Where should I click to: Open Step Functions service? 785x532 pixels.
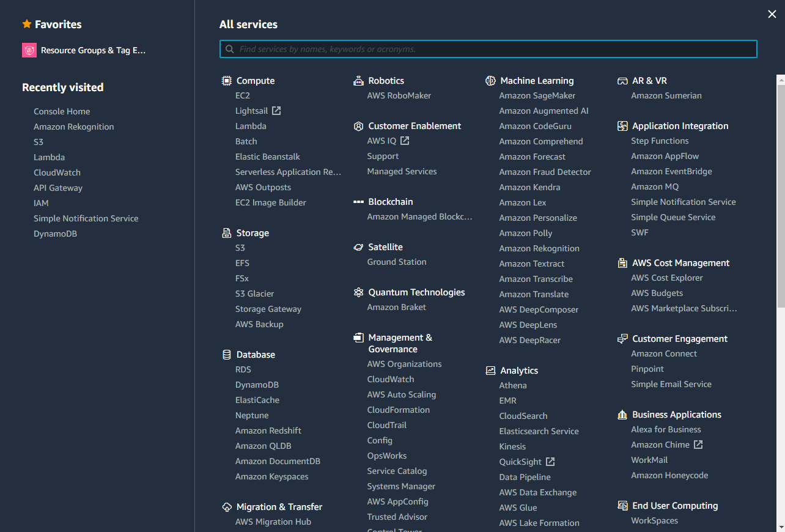pos(660,141)
